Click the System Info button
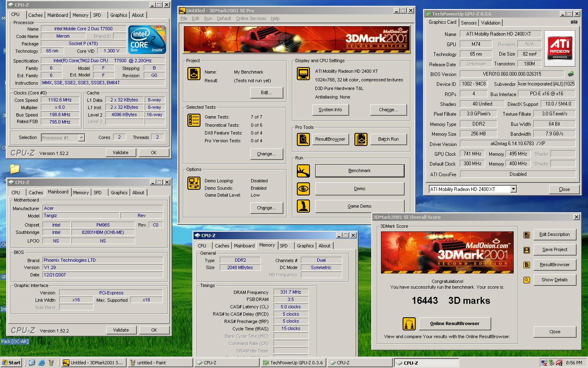This screenshot has width=588, height=368. pos(330,110)
